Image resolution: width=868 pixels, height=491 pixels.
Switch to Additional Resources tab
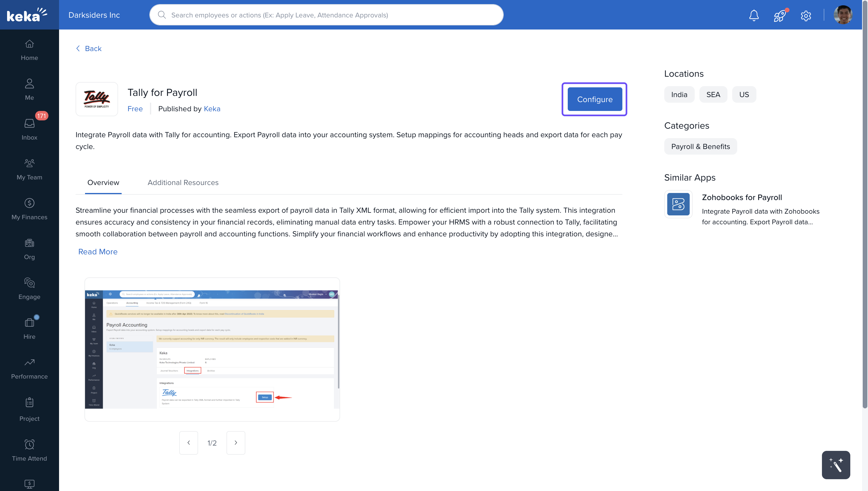click(x=183, y=182)
